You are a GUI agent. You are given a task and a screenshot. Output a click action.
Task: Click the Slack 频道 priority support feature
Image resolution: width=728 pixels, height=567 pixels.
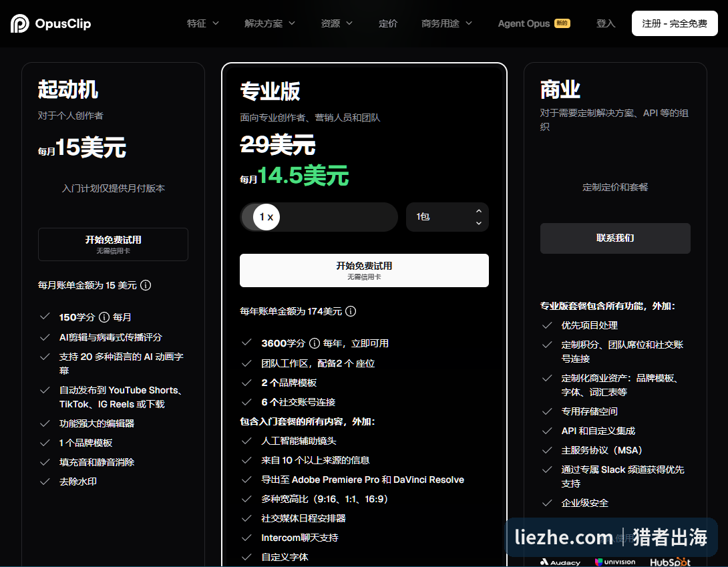click(x=622, y=476)
